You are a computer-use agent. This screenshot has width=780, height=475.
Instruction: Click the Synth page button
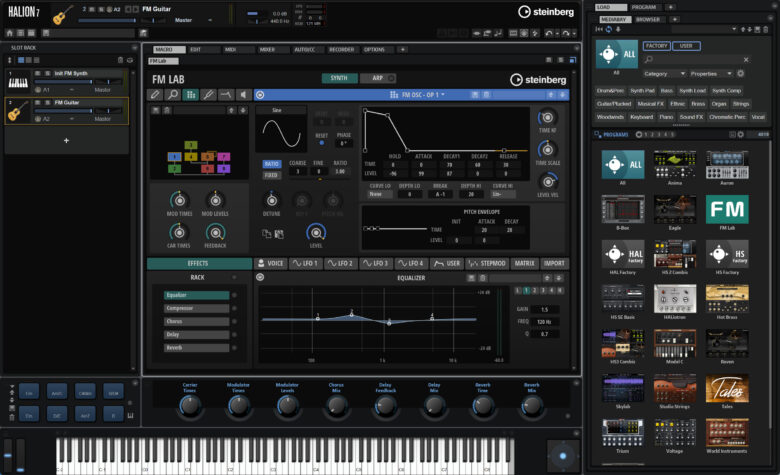339,78
